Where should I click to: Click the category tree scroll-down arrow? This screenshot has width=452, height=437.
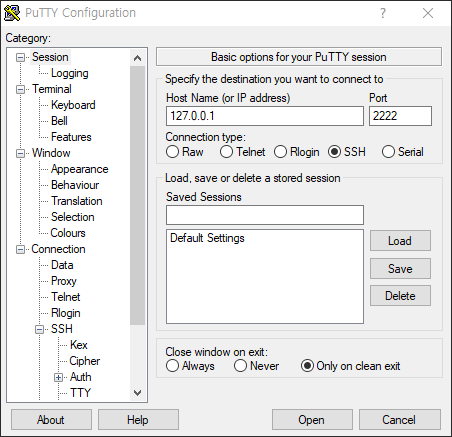coord(137,393)
